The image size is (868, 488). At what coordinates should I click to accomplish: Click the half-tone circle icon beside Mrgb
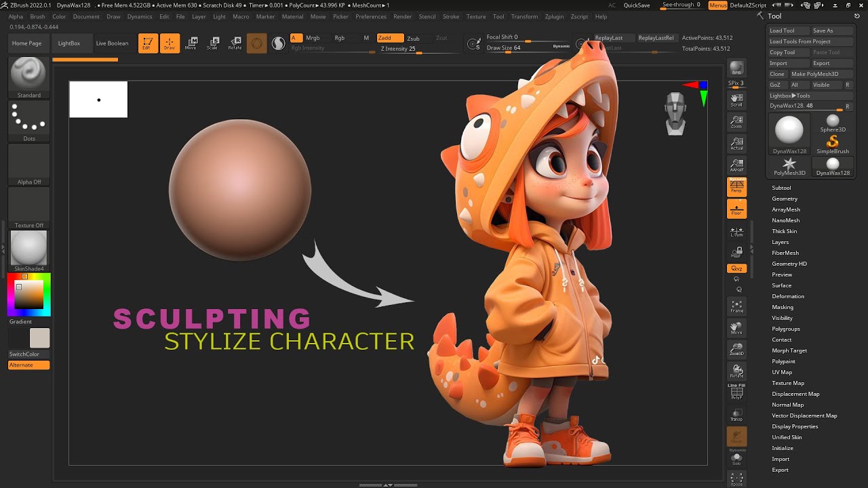[x=278, y=43]
